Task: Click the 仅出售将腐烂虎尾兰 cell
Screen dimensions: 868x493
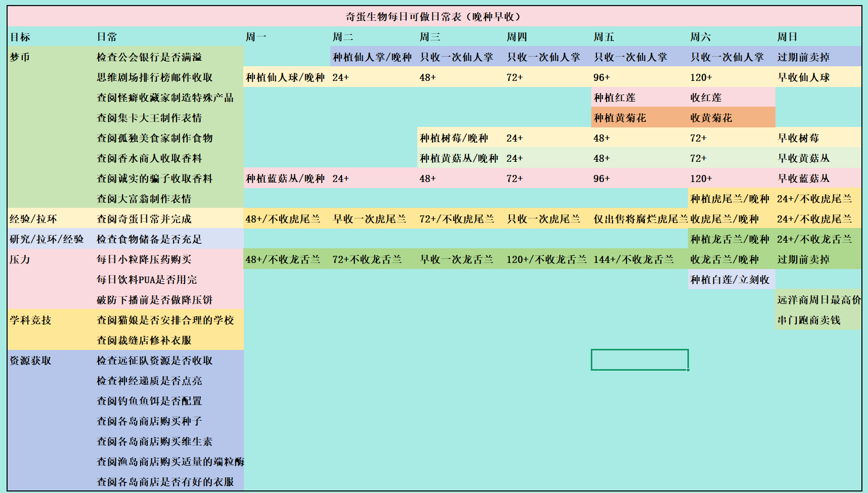Action: click(x=639, y=219)
